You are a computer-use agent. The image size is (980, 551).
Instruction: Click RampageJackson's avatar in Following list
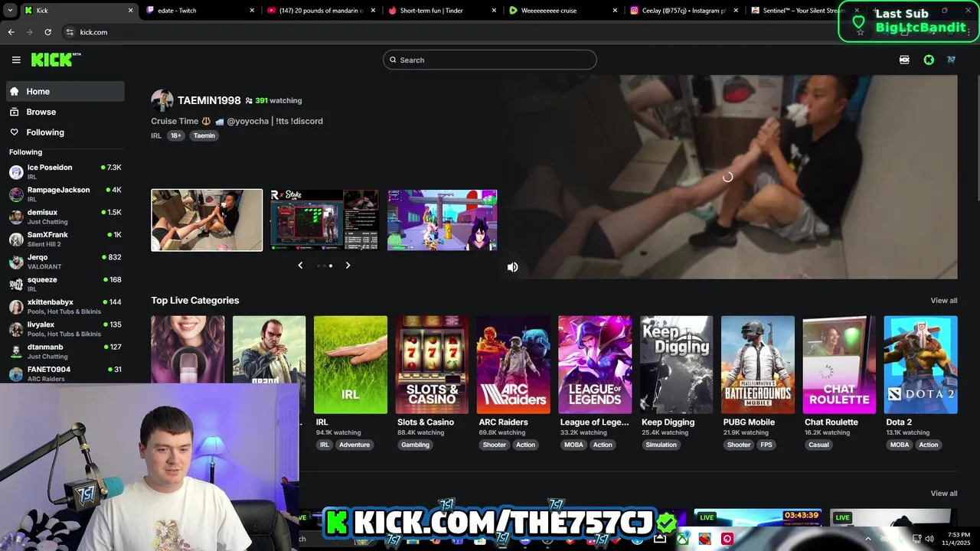pyautogui.click(x=16, y=194)
